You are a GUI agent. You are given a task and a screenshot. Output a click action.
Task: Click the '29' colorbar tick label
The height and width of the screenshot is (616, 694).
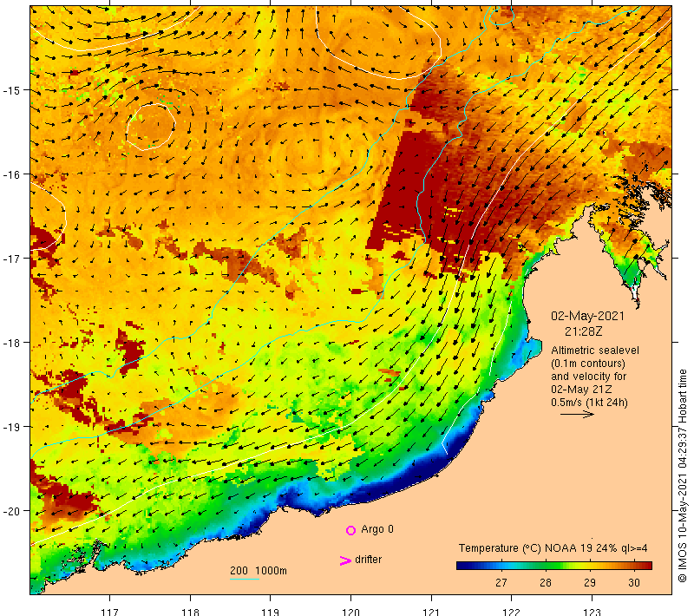pos(590,583)
